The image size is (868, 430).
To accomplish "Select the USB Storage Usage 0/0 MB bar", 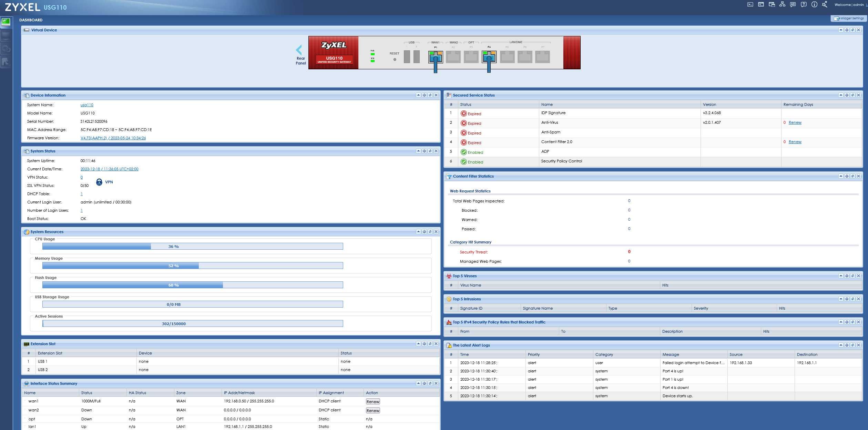I will tap(193, 304).
